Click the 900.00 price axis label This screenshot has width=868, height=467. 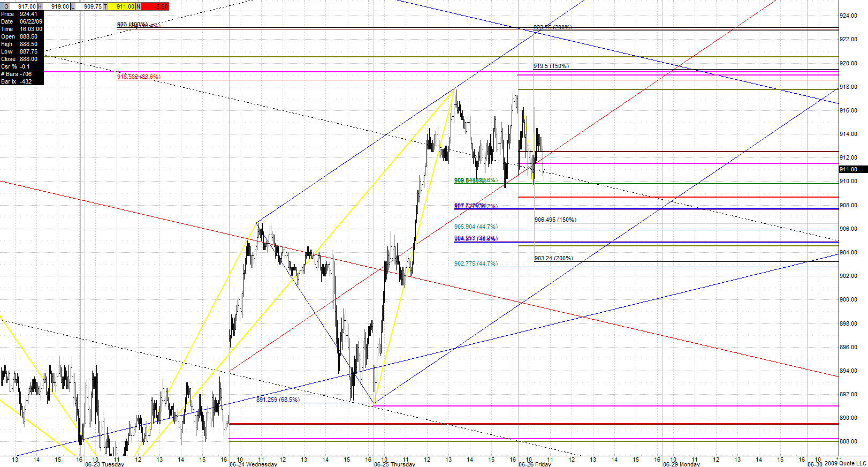pyautogui.click(x=849, y=299)
